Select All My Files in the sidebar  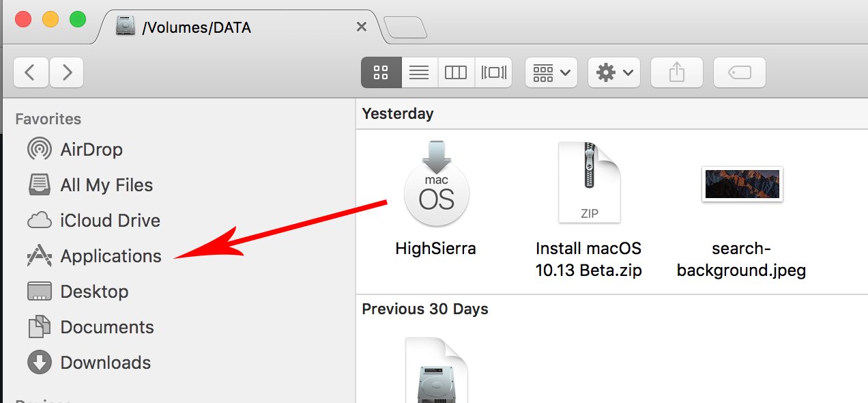(106, 184)
